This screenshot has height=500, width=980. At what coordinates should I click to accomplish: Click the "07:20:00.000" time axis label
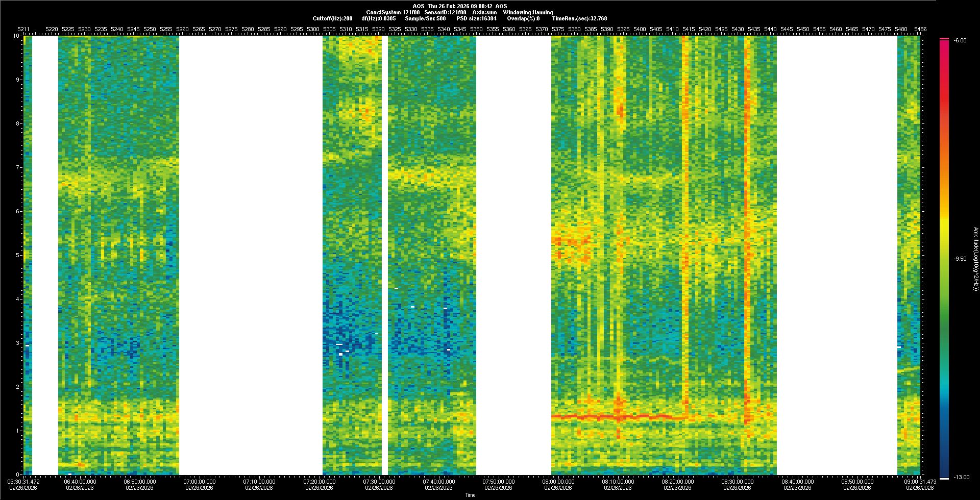coord(319,481)
